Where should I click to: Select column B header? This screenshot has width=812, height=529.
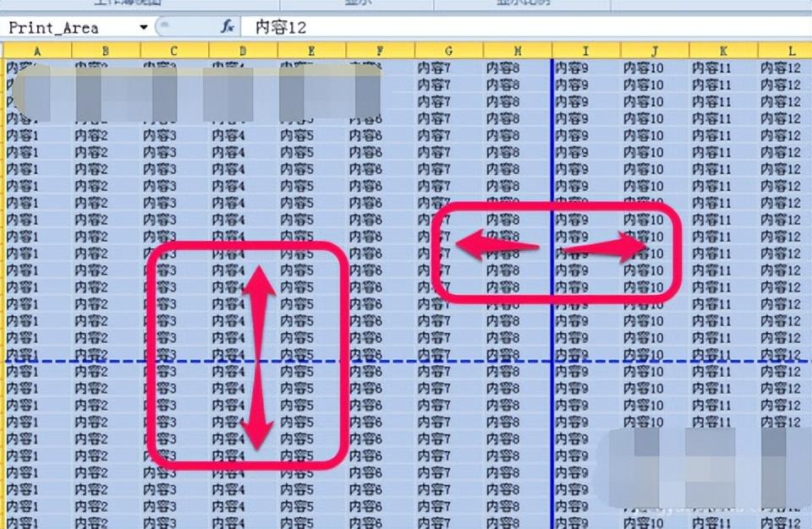click(x=106, y=51)
